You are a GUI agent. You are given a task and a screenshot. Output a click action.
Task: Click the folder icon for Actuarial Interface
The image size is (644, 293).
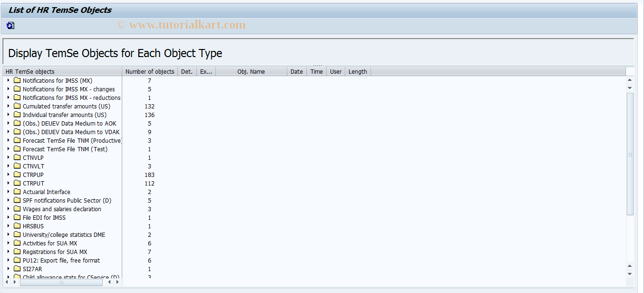[17, 192]
